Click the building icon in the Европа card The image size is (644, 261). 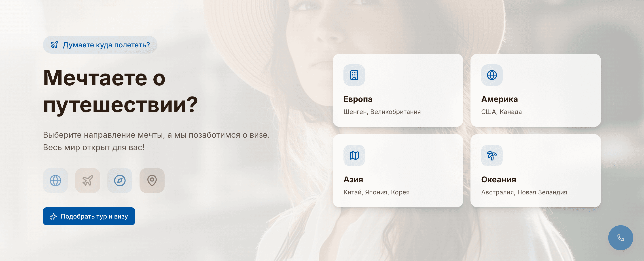[x=354, y=75]
